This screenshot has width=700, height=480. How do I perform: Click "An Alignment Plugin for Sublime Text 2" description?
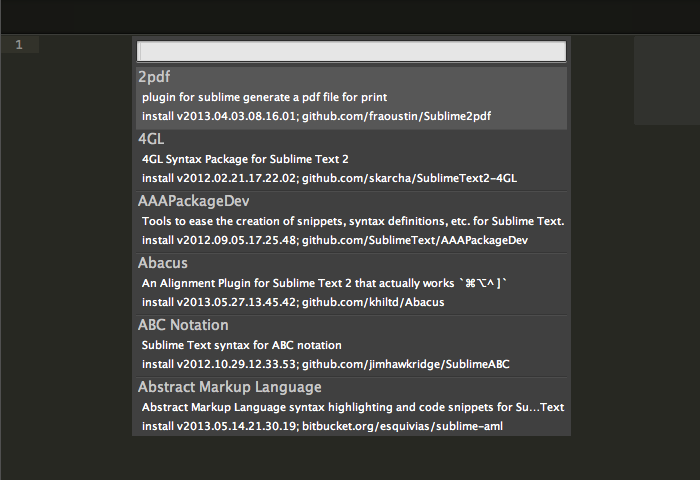325,283
